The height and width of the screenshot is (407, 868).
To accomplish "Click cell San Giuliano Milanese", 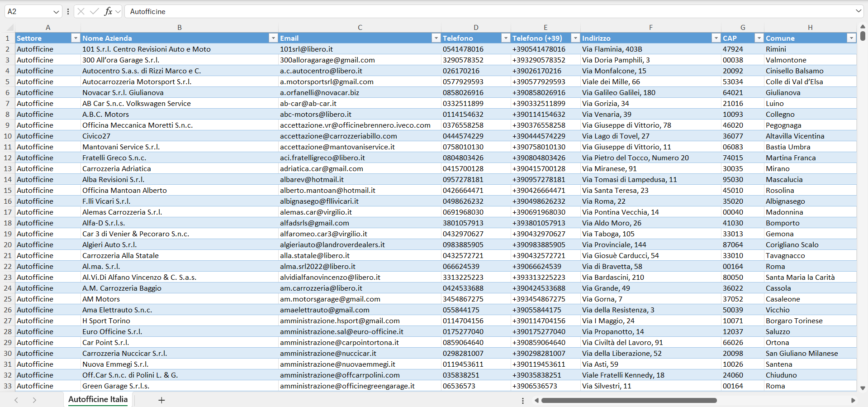I will (x=810, y=353).
